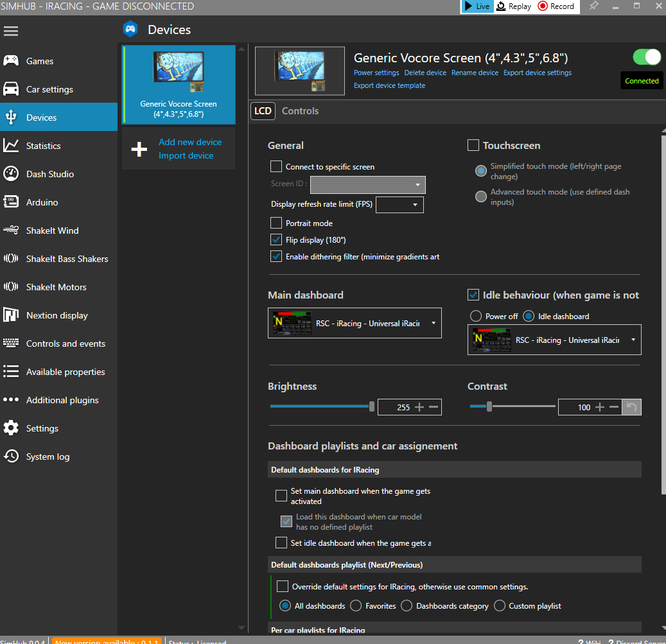Click the Statistics chart icon
Image resolution: width=666 pixels, height=644 pixels.
[11, 146]
